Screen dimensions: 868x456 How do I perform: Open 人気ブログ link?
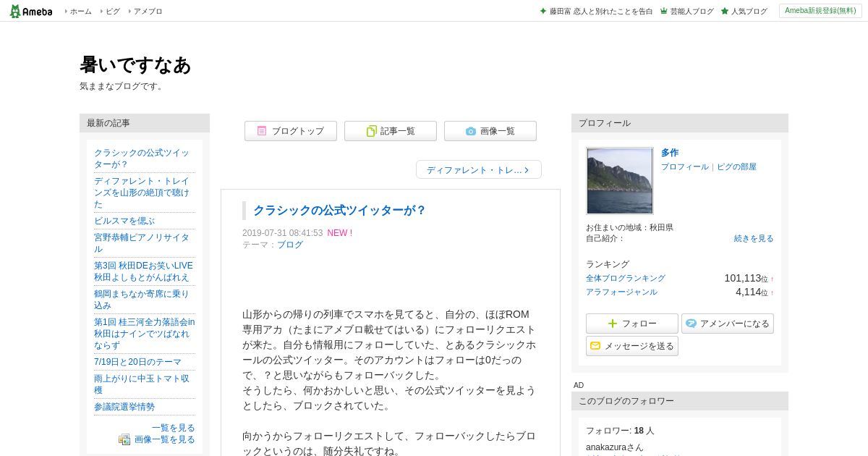(749, 12)
